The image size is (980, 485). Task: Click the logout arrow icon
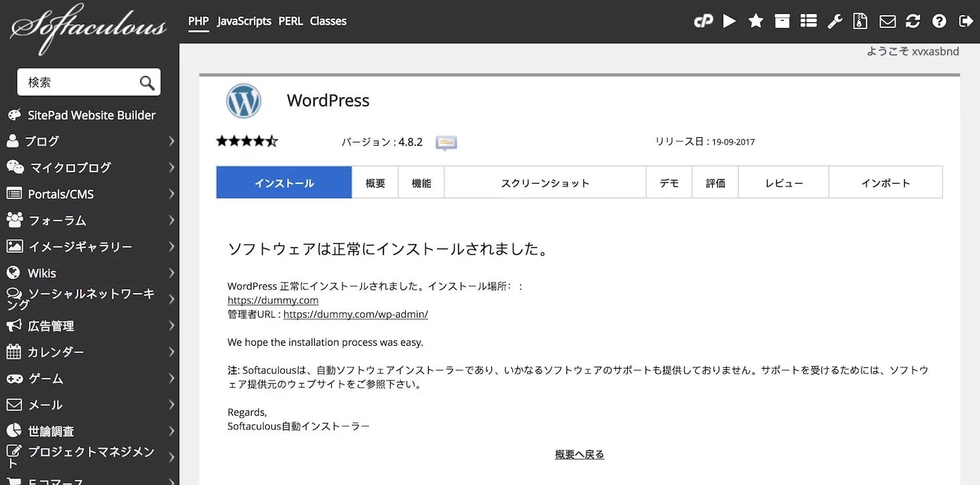966,22
